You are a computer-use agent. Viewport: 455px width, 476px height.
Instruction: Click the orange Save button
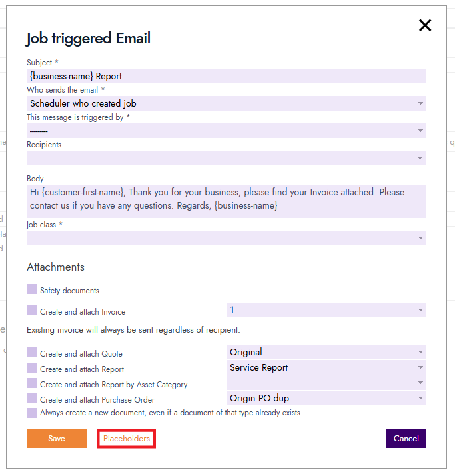coord(57,439)
